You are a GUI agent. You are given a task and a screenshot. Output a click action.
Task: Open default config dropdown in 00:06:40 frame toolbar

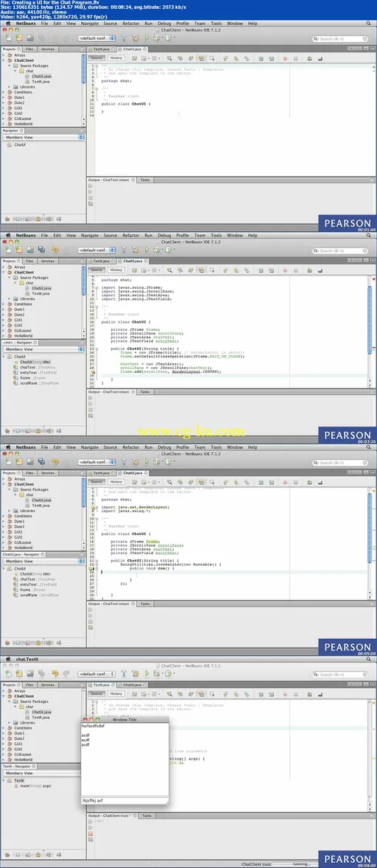pyautogui.click(x=96, y=674)
